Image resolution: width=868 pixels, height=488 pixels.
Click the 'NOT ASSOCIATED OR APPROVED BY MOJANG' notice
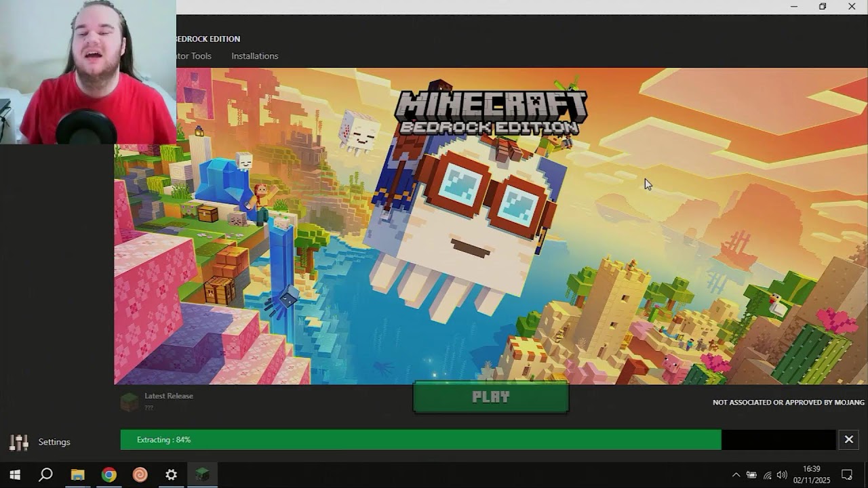point(789,403)
